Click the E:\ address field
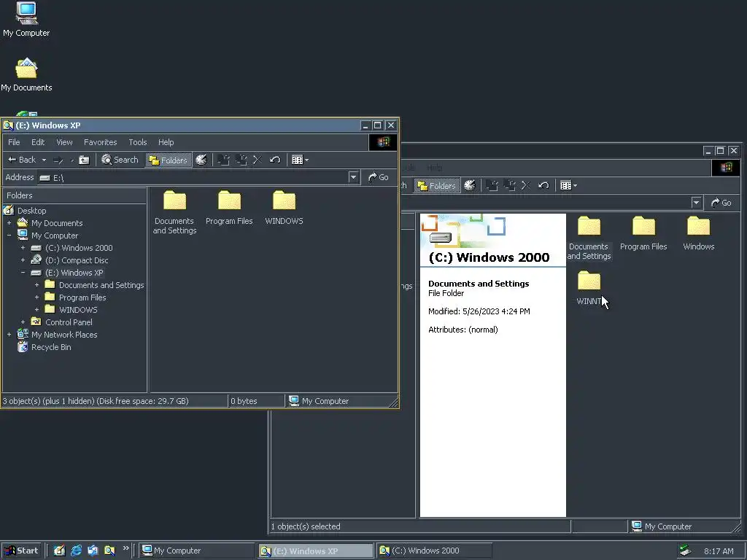Viewport: 747px width, 560px height. (x=193, y=178)
